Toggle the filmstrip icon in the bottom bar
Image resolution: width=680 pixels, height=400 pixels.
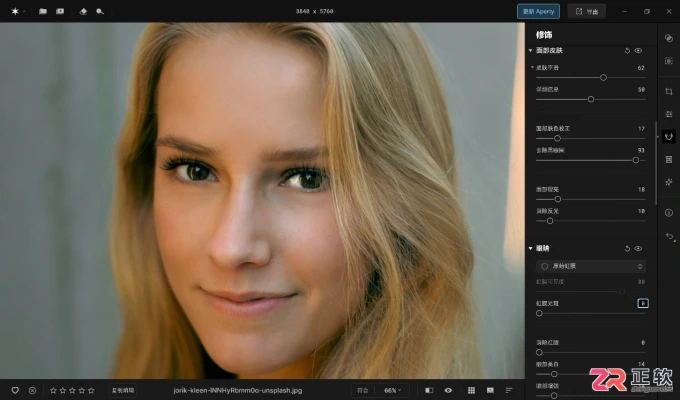point(490,390)
